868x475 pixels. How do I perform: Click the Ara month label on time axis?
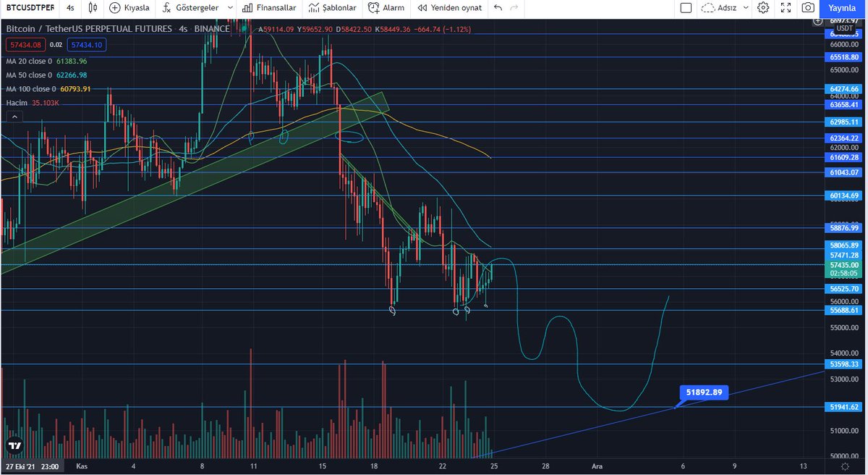click(x=597, y=466)
